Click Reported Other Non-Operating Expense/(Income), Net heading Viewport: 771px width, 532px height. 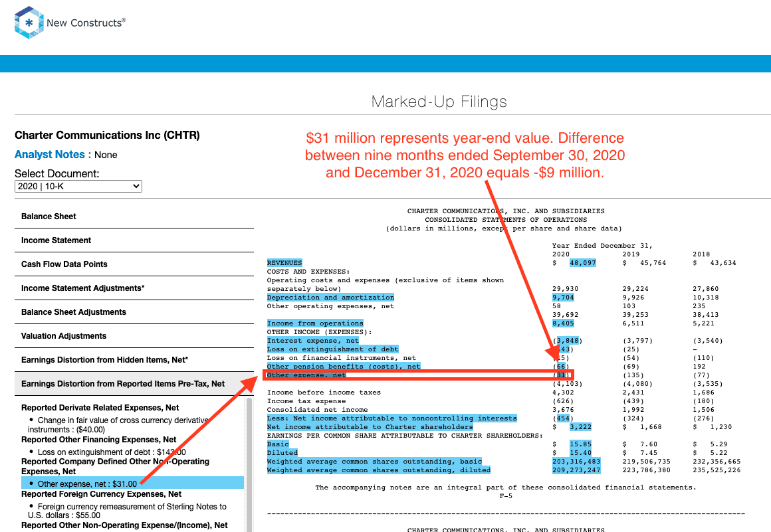click(x=124, y=525)
